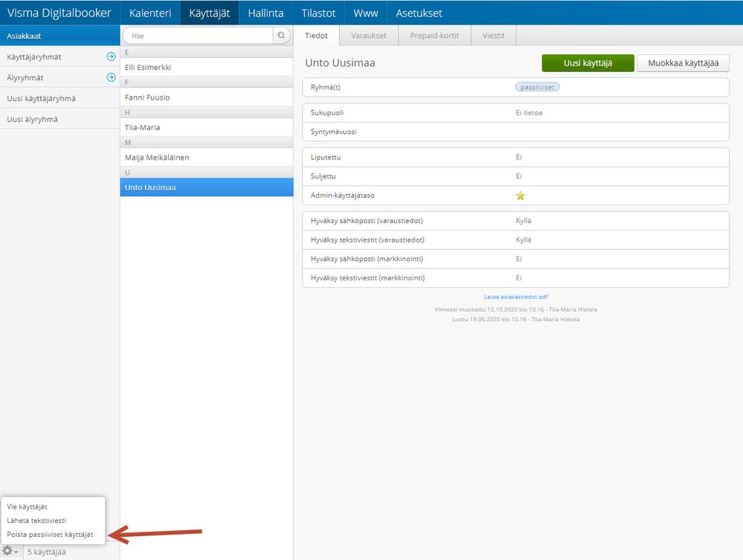The image size is (743, 560).
Task: Switch to the Prepaid-kortit tab
Action: click(x=434, y=36)
